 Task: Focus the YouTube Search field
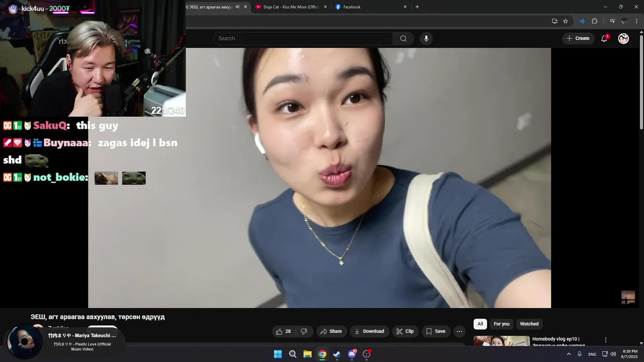click(x=303, y=39)
